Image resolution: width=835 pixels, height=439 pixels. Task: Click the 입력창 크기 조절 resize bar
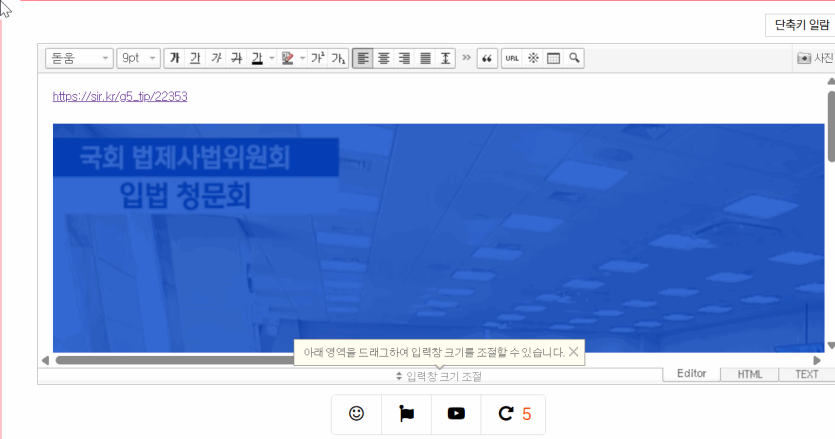tap(439, 376)
